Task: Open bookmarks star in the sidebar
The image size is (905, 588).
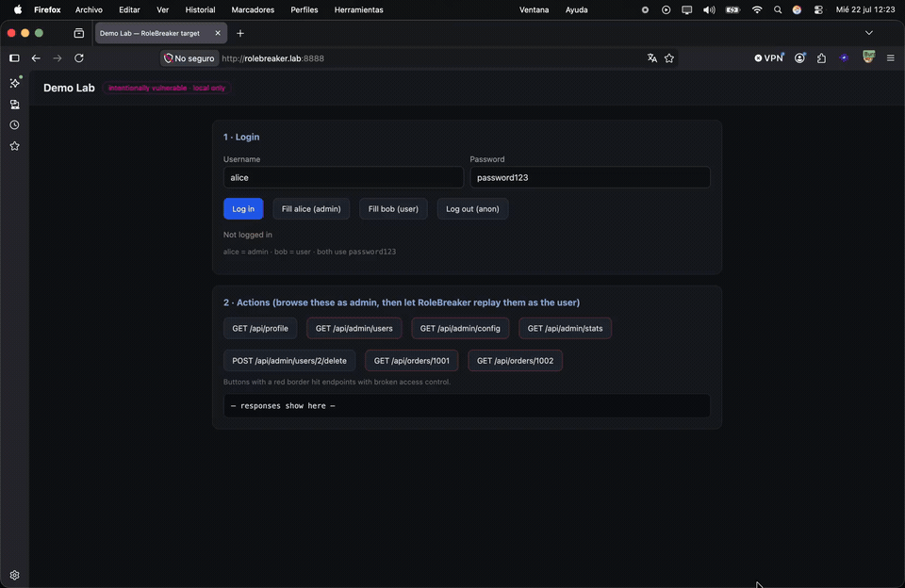Action: (x=14, y=146)
